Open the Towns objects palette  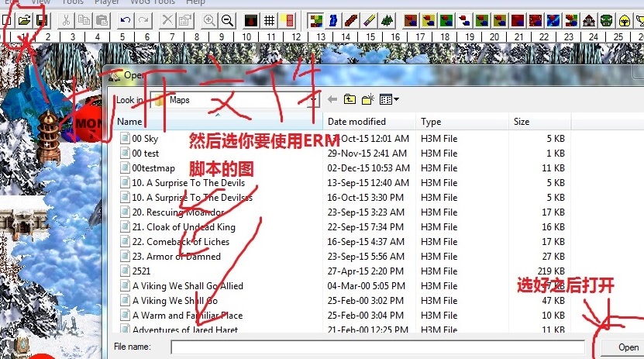pyautogui.click(x=589, y=20)
